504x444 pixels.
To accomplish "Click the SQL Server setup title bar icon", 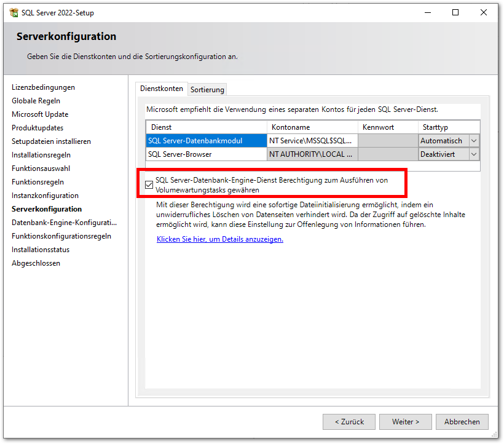I will click(x=14, y=12).
